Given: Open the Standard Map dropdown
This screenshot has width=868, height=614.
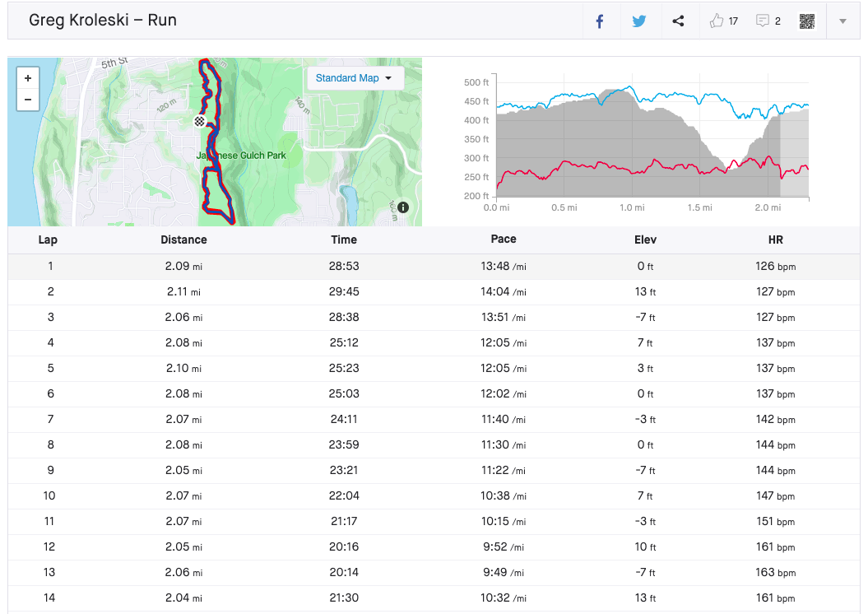Looking at the screenshot, I should click(355, 78).
